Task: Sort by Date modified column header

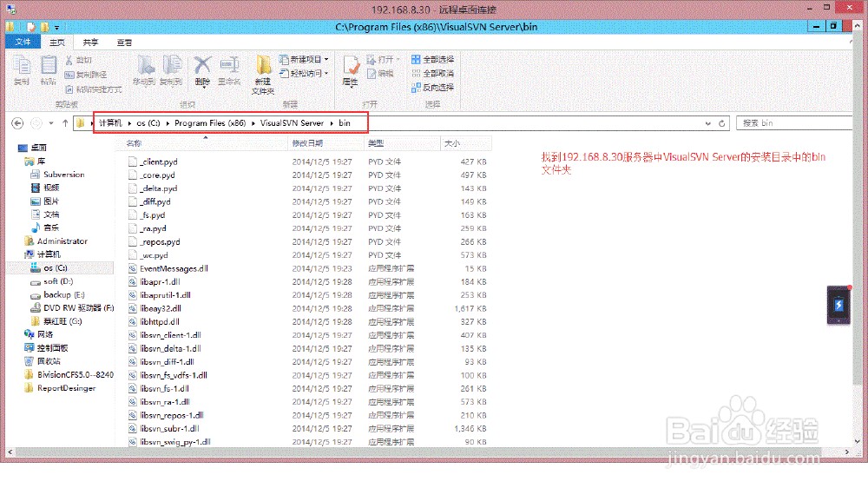Action: [326, 143]
